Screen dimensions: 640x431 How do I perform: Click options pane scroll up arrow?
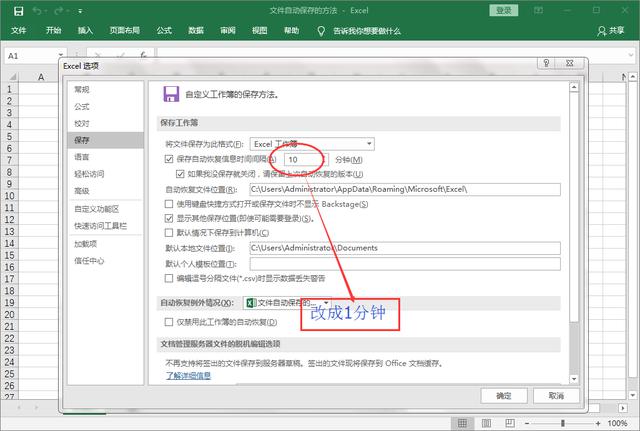pyautogui.click(x=574, y=87)
